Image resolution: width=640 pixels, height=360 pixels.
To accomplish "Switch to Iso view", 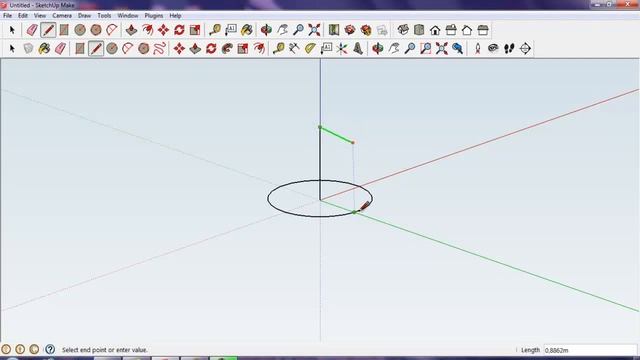I will coord(403,30).
